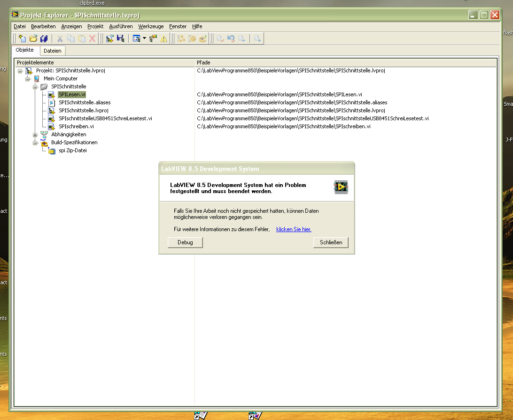The image size is (513, 420).
Task: Select the Build-Spezifikationen label
Action: (x=74, y=142)
